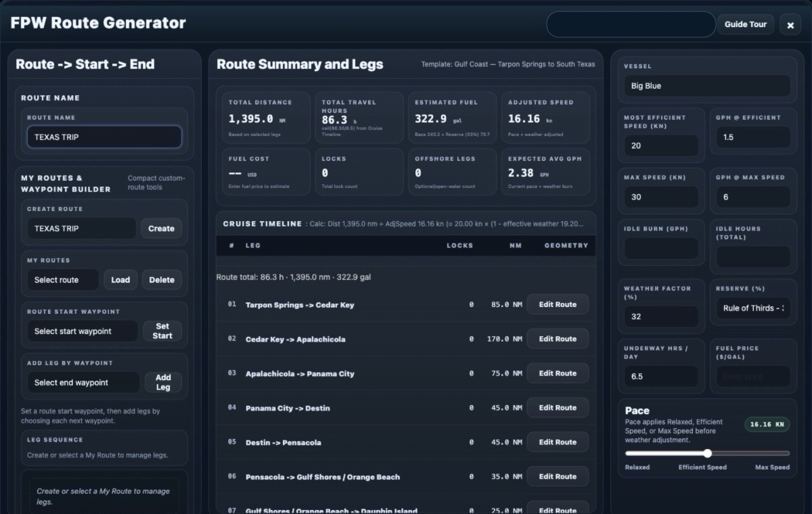Open the Reserve Rule of Thirds dropdown
Image resolution: width=812 pixels, height=514 pixels.
(753, 308)
